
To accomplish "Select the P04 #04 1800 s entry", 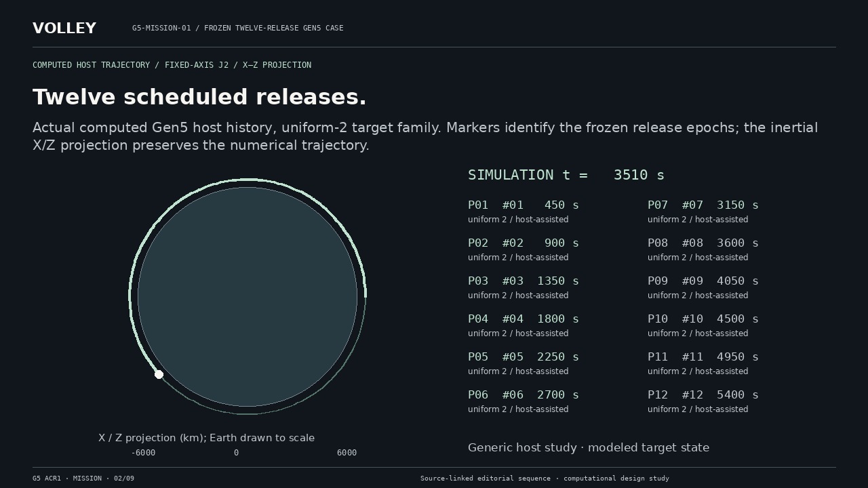I will tap(524, 319).
